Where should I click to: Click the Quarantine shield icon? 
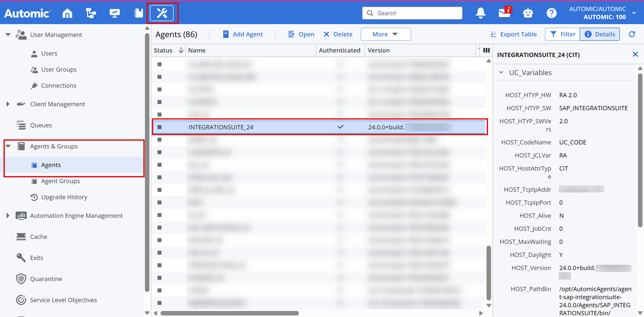21,279
